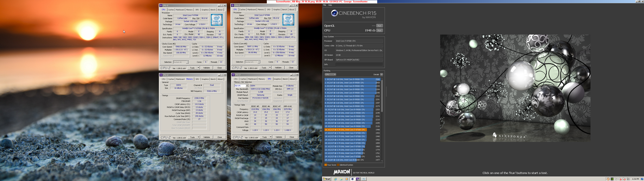Image resolution: width=644 pixels, height=181 pixels.
Task: Click the brown Identical System legend swatch
Action: tap(338, 165)
